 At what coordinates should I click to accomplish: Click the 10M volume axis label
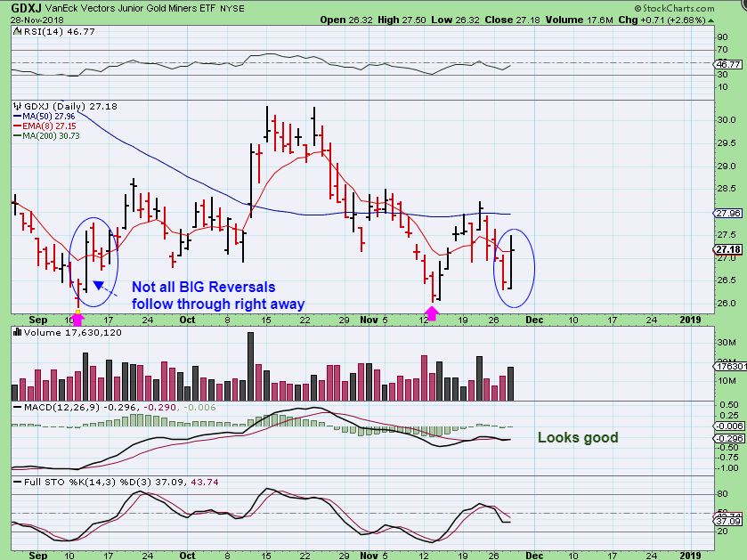pos(727,380)
